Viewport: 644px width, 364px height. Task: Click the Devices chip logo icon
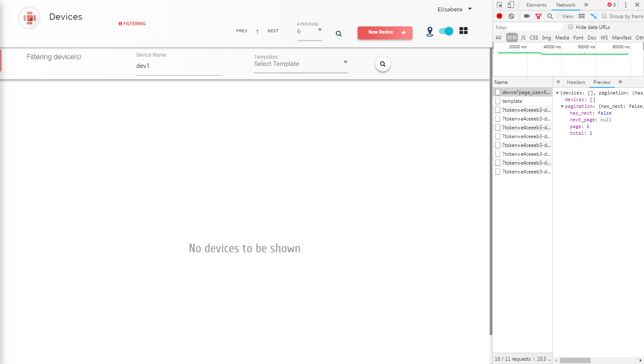pos(29,18)
